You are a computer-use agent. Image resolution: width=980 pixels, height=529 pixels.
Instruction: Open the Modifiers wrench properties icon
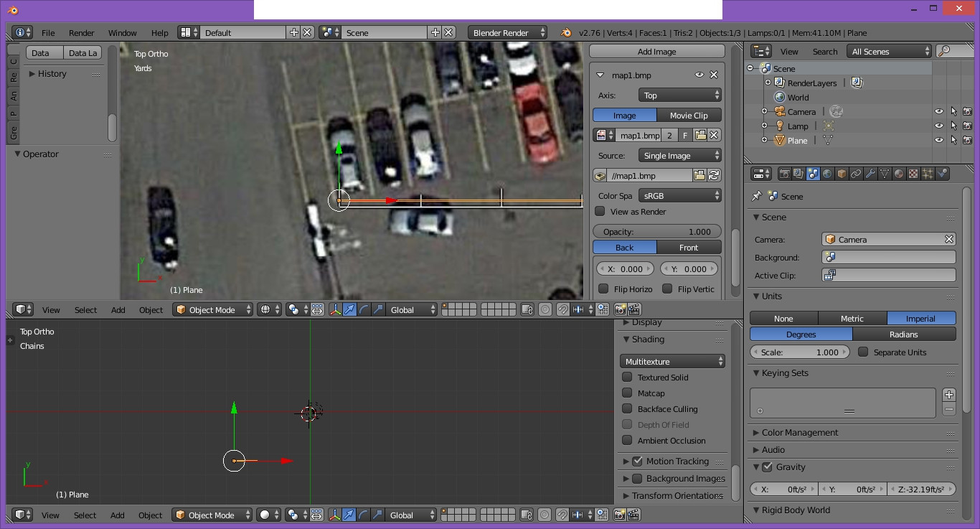pyautogui.click(x=870, y=174)
